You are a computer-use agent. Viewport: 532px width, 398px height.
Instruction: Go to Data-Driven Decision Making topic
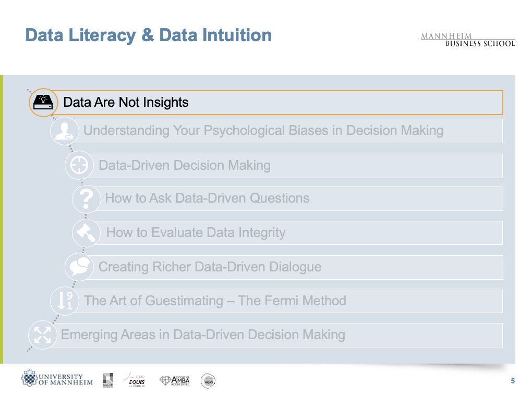click(x=185, y=166)
